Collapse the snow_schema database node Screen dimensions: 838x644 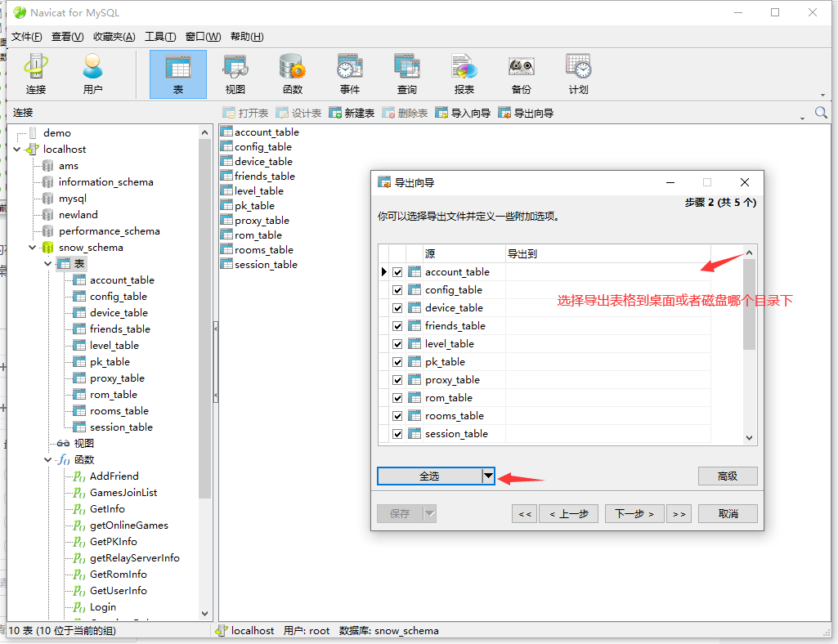click(32, 248)
